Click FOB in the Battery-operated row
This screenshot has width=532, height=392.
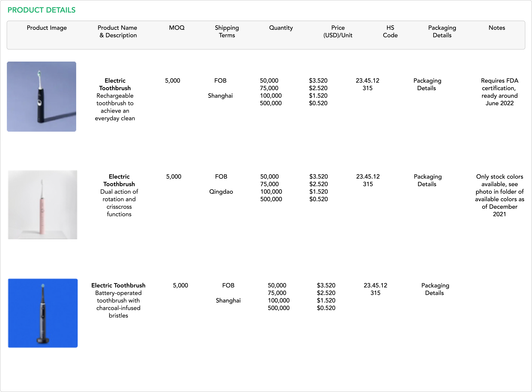pos(228,285)
